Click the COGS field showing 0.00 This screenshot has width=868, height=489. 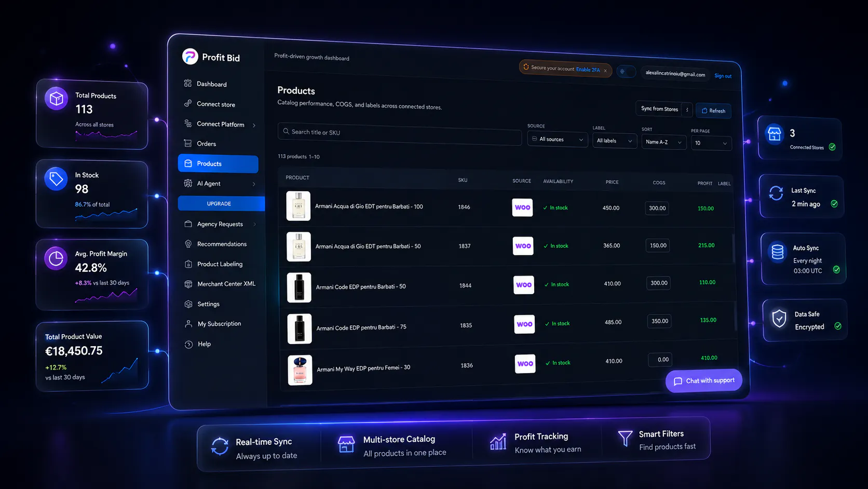[x=660, y=359]
